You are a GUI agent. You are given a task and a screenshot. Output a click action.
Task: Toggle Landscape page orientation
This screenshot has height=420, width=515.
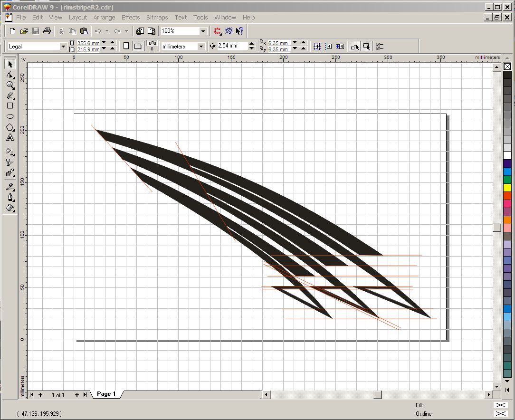tap(138, 46)
